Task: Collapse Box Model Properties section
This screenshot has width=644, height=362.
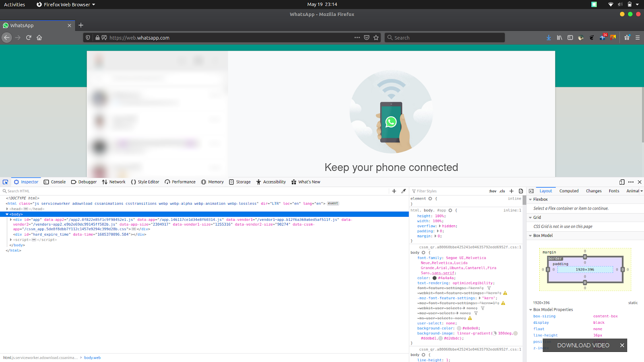Action: pyautogui.click(x=530, y=310)
